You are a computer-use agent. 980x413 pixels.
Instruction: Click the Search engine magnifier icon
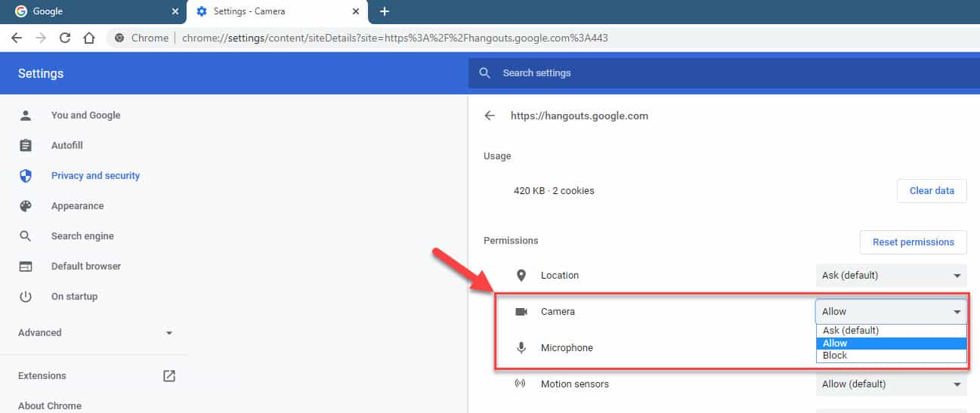pyautogui.click(x=26, y=236)
